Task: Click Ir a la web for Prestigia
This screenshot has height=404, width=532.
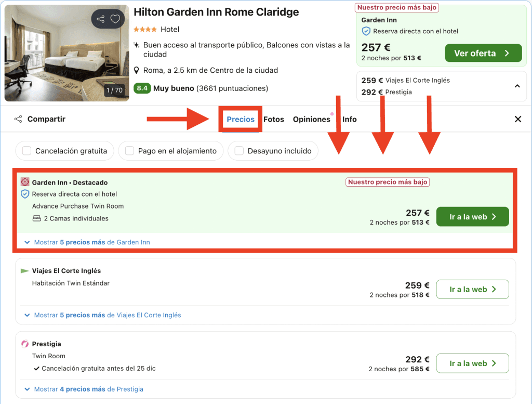Action: click(x=472, y=363)
